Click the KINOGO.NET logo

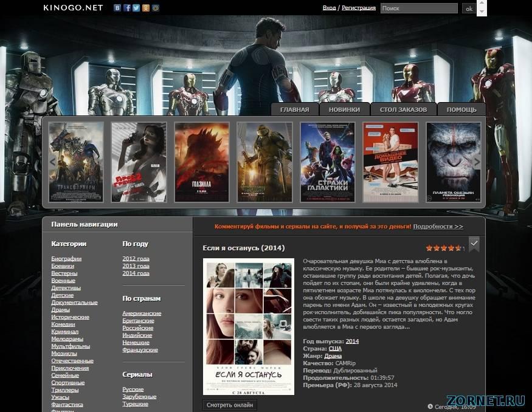(74, 8)
